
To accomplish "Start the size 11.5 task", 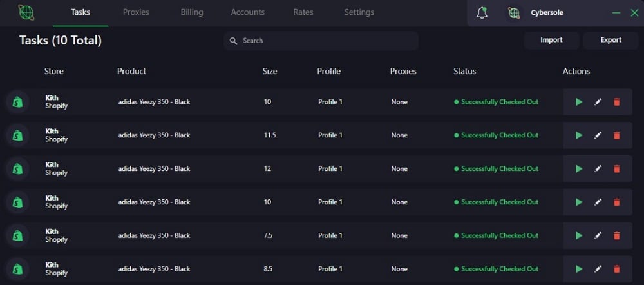I will (x=579, y=135).
